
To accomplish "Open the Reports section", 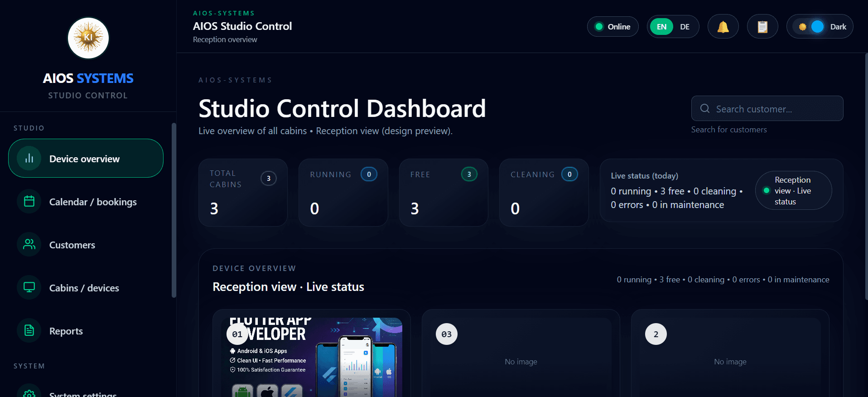I will [86, 330].
